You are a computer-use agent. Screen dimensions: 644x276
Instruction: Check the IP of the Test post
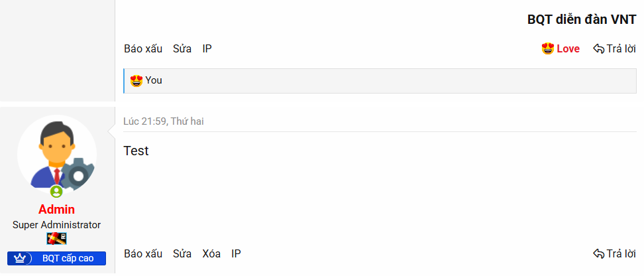[x=236, y=253]
